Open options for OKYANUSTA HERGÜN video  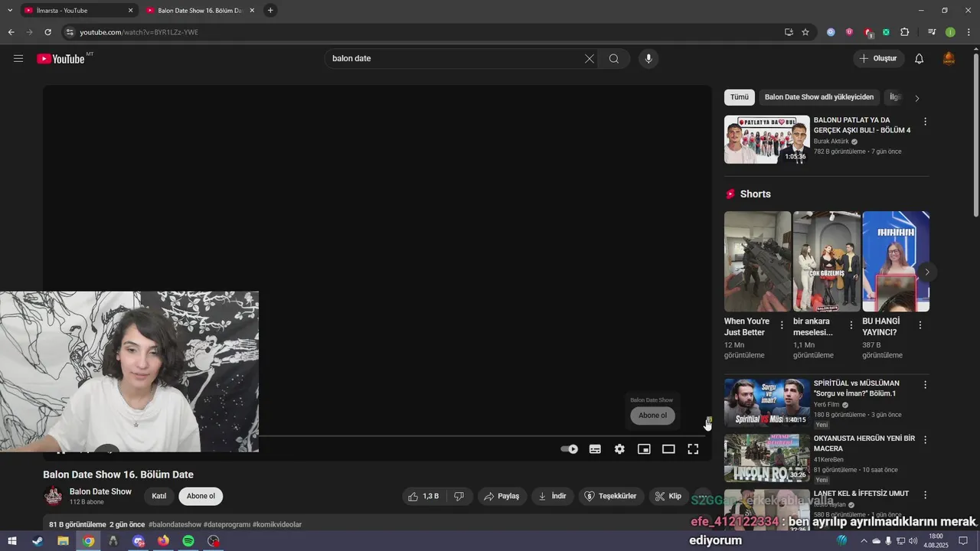coord(925,440)
